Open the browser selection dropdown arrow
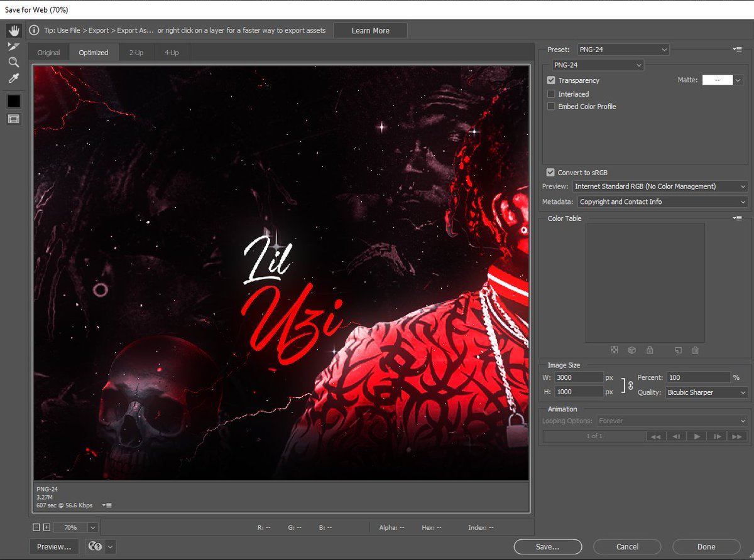Screen dimensions: 754x560 (111, 547)
